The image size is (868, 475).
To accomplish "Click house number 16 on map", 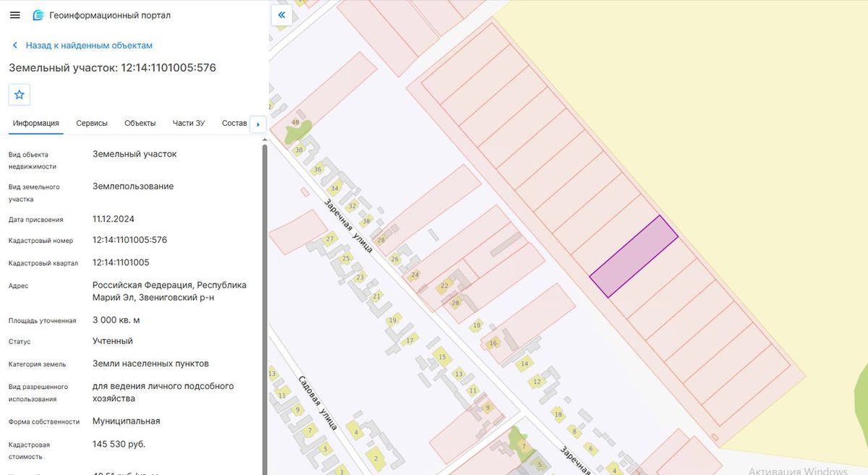I will pos(493,343).
